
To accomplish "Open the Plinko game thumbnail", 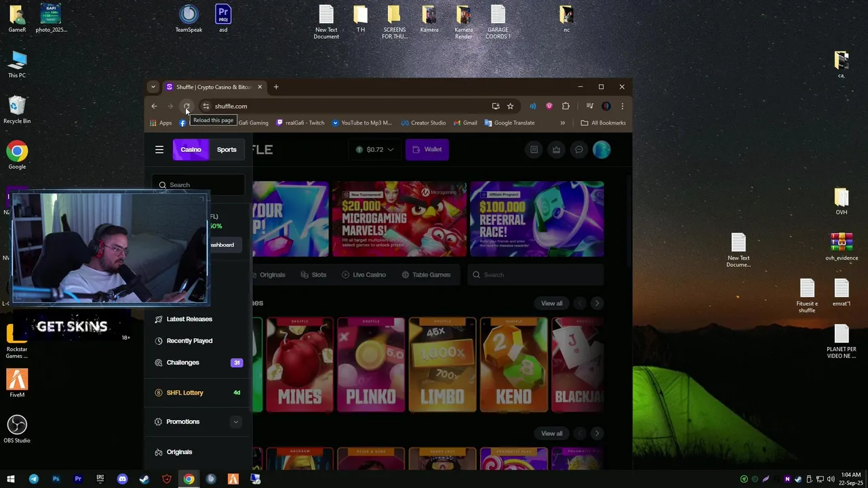I will pyautogui.click(x=371, y=365).
